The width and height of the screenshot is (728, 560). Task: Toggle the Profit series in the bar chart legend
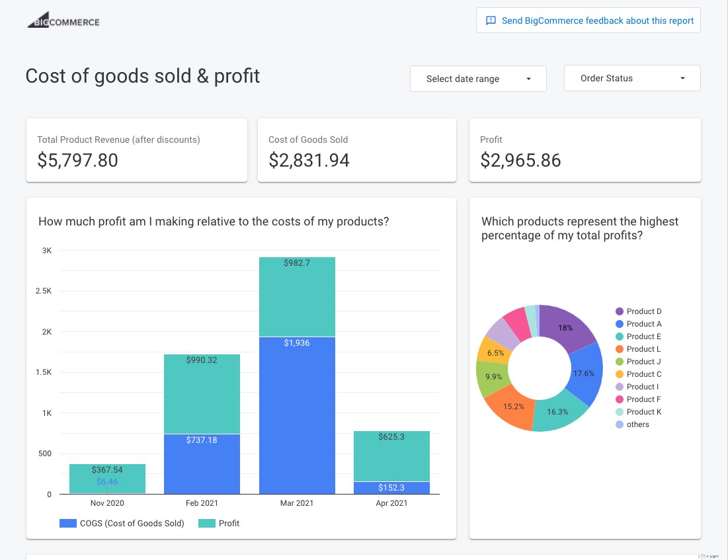(x=222, y=523)
